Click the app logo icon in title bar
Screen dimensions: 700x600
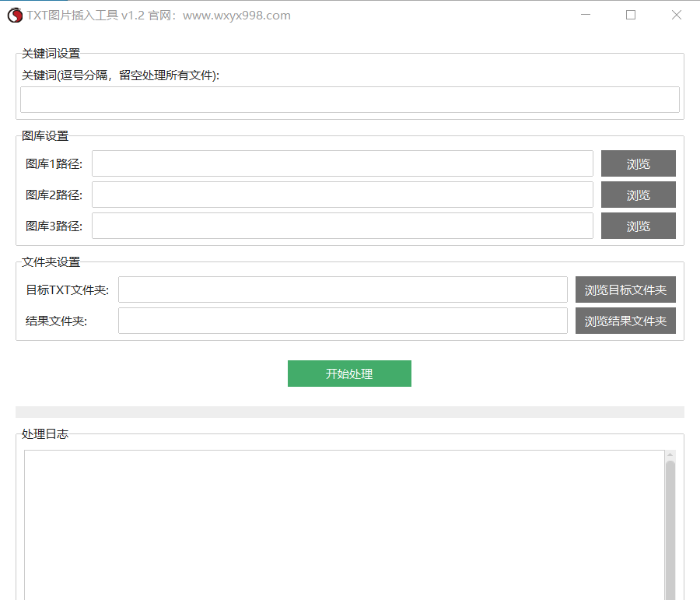tap(15, 15)
